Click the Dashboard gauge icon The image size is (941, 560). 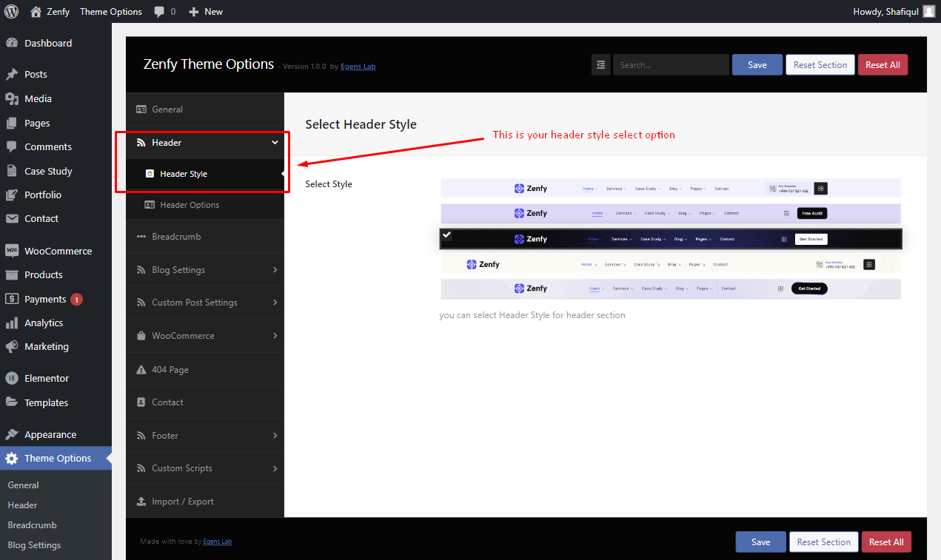point(12,43)
